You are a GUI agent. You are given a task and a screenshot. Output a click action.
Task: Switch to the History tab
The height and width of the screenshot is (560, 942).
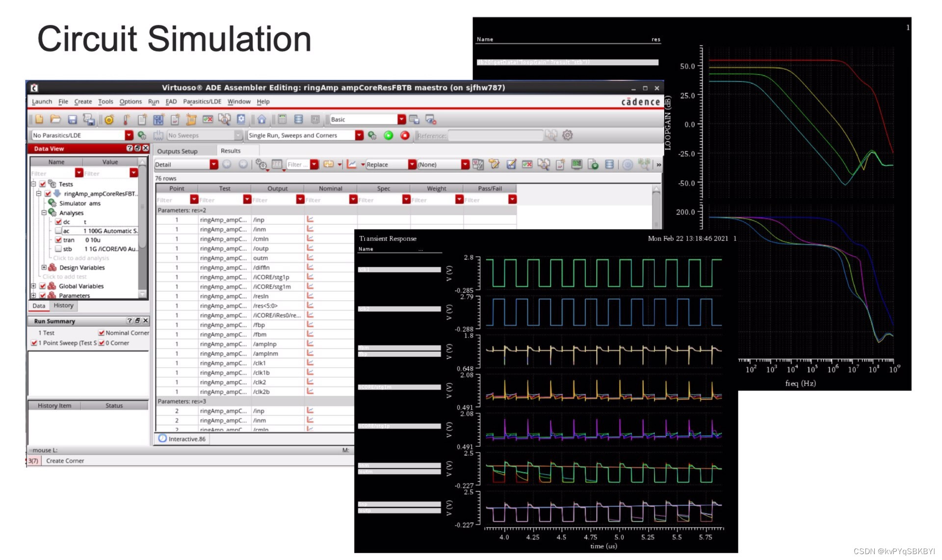click(x=63, y=305)
